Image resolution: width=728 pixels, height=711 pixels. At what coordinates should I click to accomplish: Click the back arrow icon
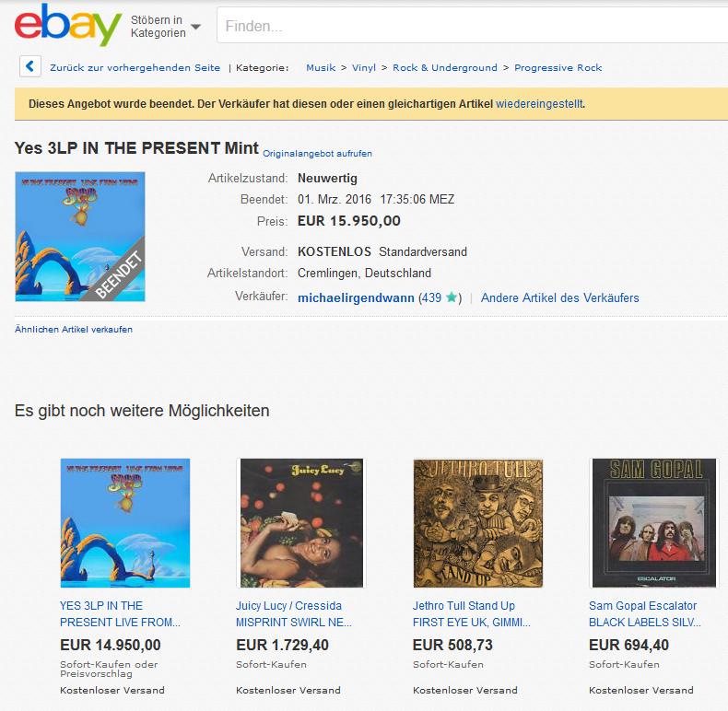point(30,66)
